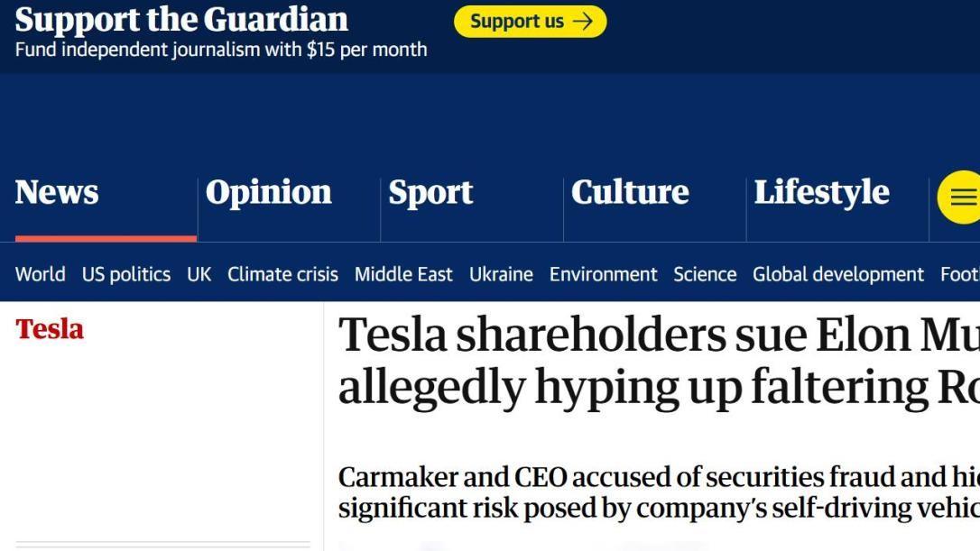Visit the Climate crisis subsection
980x551 pixels.
282,274
